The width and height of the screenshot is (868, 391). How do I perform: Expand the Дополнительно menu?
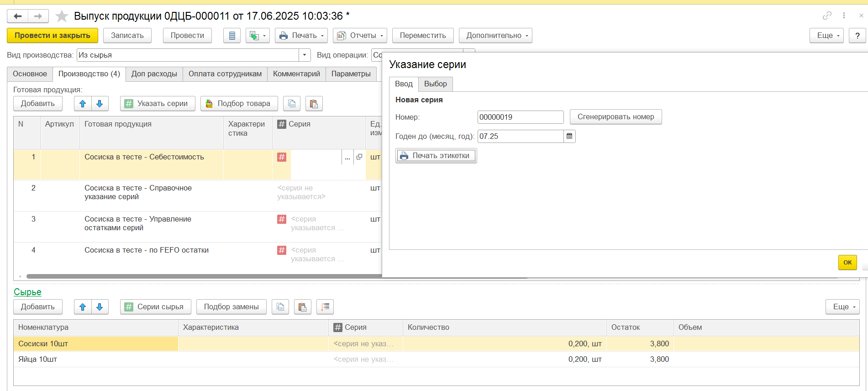click(495, 36)
